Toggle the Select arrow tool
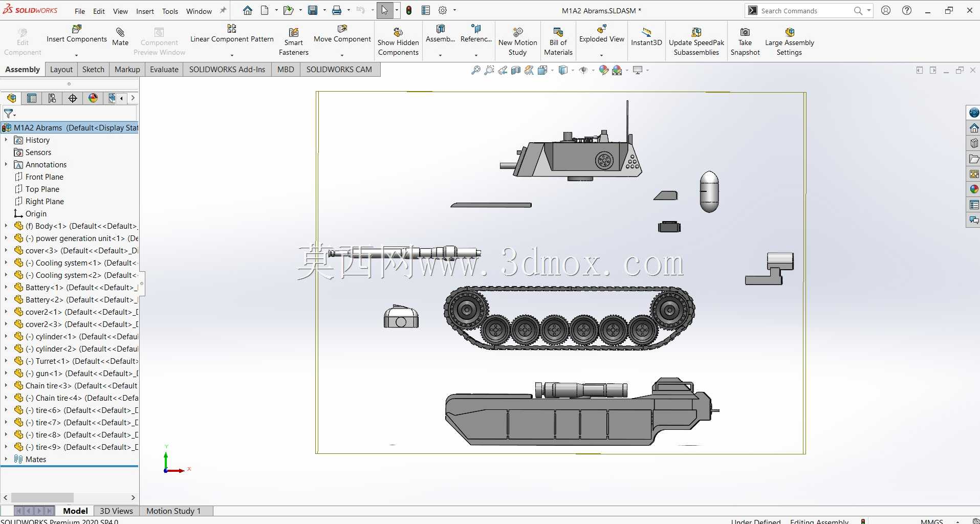This screenshot has height=524, width=980. point(384,10)
